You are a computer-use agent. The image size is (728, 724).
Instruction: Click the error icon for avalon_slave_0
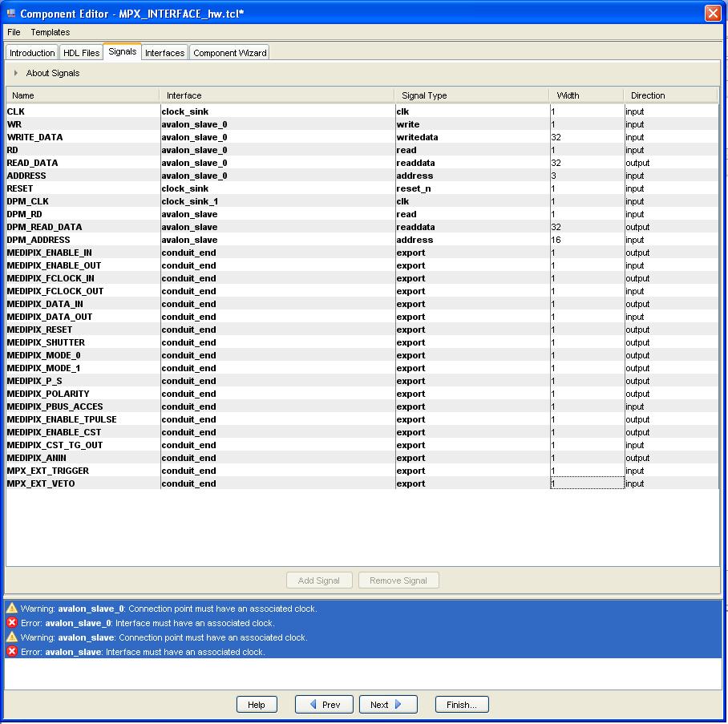(12, 622)
